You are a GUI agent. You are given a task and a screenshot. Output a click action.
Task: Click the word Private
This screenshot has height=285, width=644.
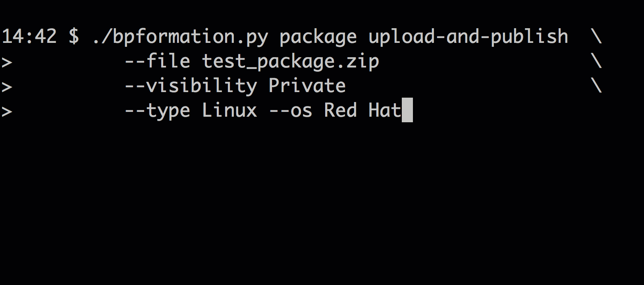coord(307,86)
